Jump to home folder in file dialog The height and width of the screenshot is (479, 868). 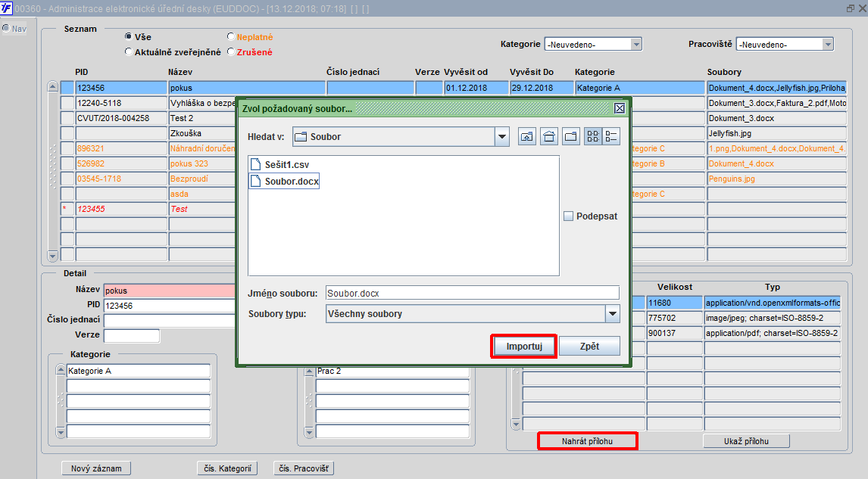[x=548, y=136]
